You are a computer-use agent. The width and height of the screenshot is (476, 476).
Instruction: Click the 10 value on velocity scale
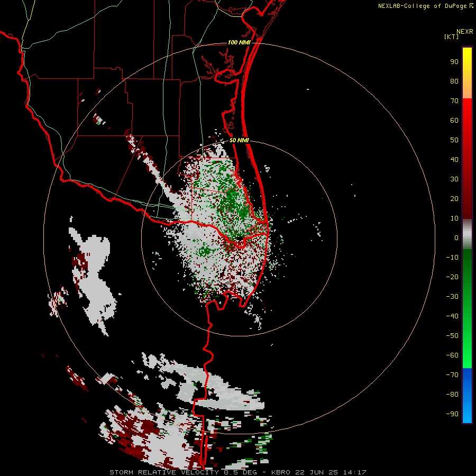(454, 218)
